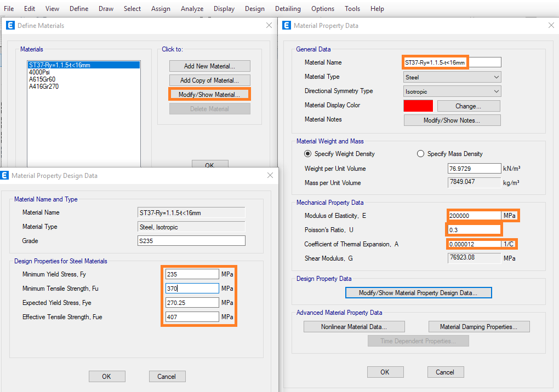The width and height of the screenshot is (559, 392).
Task: Click ETABS icon in Material Property Design Data title
Action: [x=4, y=175]
